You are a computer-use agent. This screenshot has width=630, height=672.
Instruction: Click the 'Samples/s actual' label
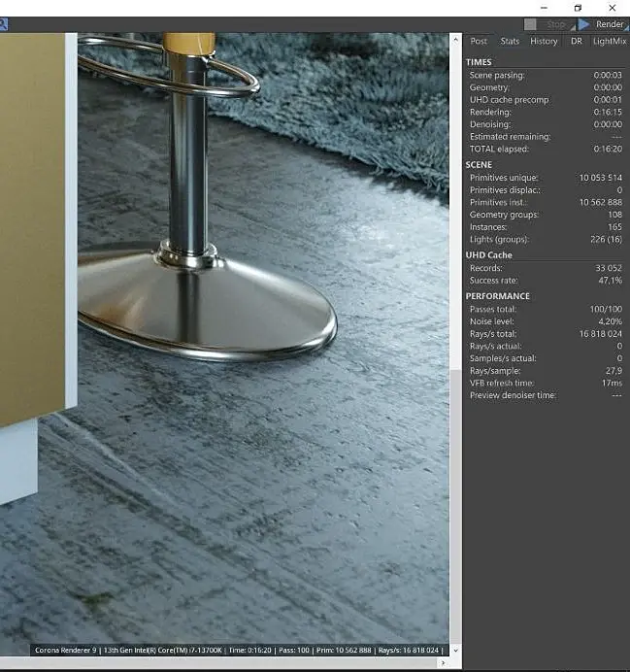503,358
